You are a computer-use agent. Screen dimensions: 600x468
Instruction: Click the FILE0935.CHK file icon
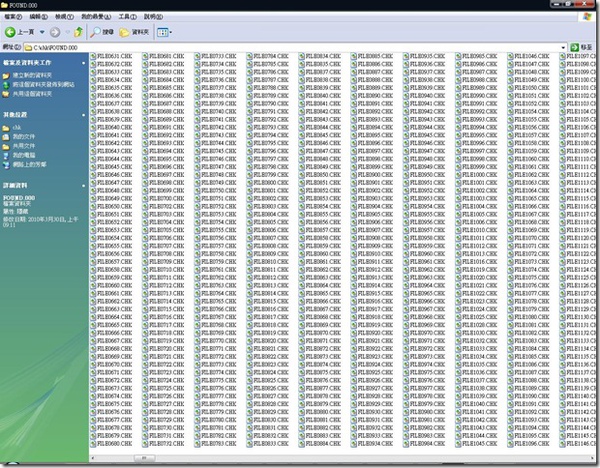point(406,56)
